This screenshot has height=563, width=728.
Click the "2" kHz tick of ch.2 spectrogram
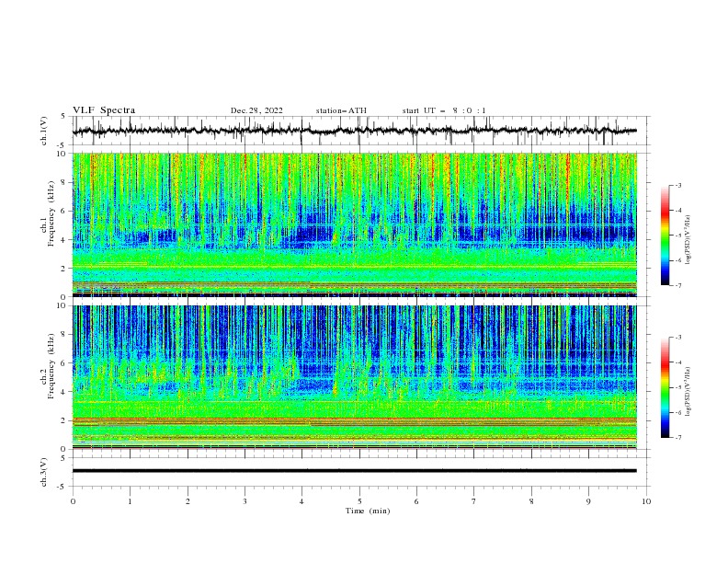click(x=64, y=420)
